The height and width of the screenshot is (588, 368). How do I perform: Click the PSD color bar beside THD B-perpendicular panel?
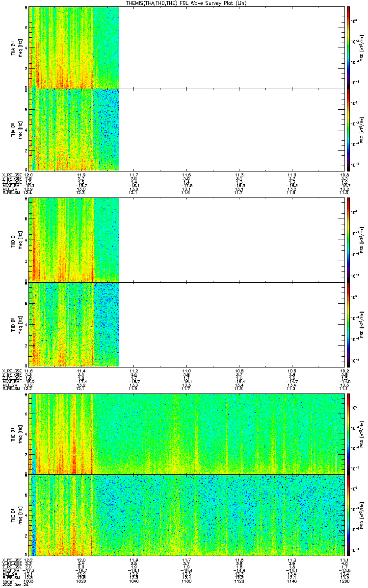click(x=348, y=239)
